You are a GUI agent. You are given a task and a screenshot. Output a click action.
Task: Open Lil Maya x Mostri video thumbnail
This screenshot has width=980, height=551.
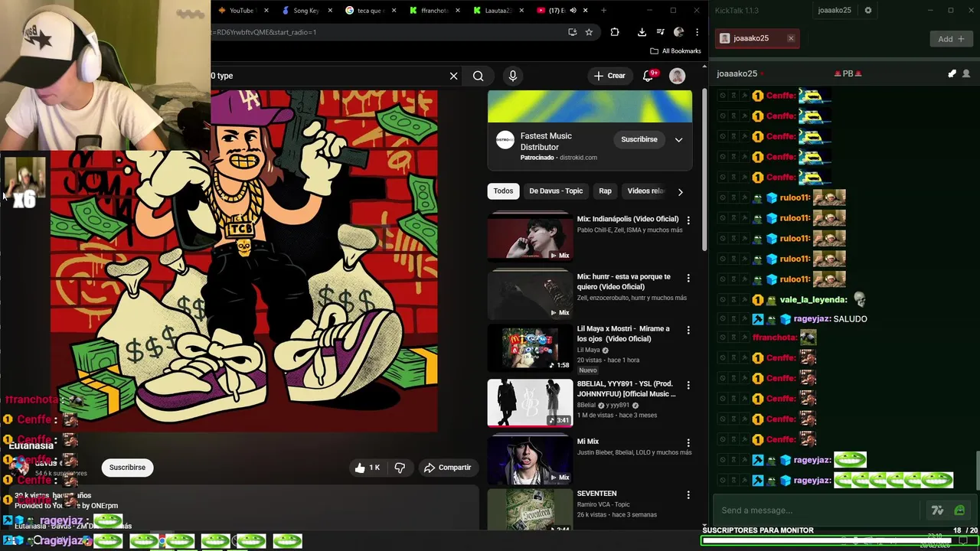point(530,347)
